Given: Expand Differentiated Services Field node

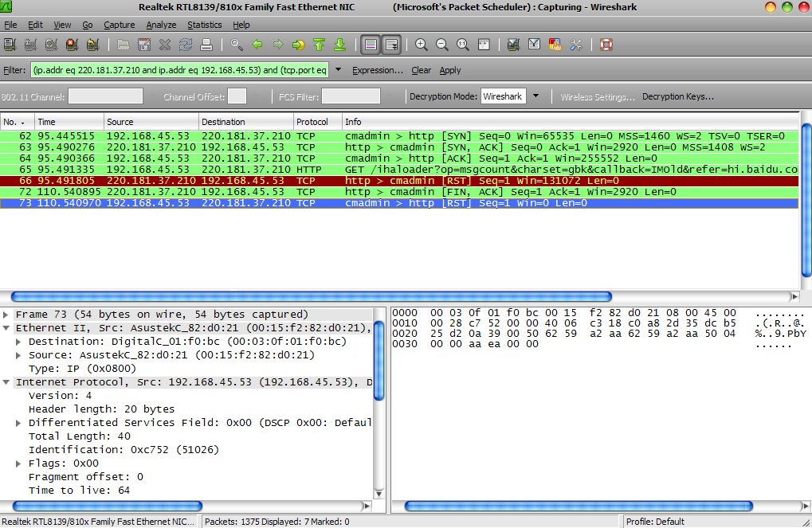Looking at the screenshot, I should [18, 423].
